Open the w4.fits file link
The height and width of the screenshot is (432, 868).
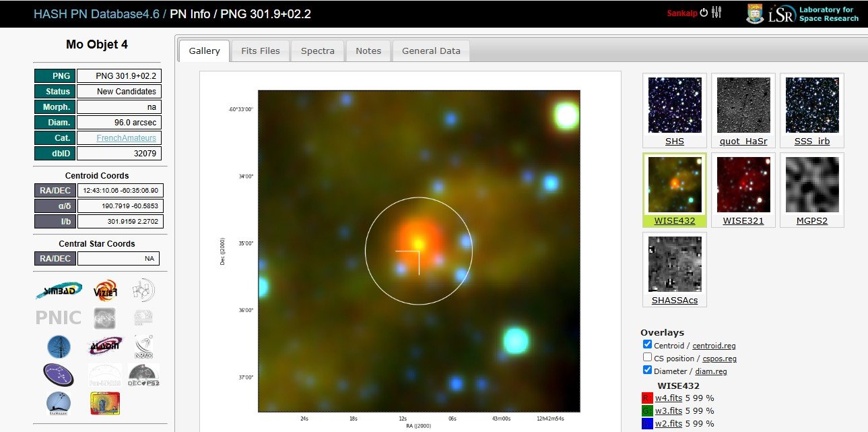coord(669,398)
